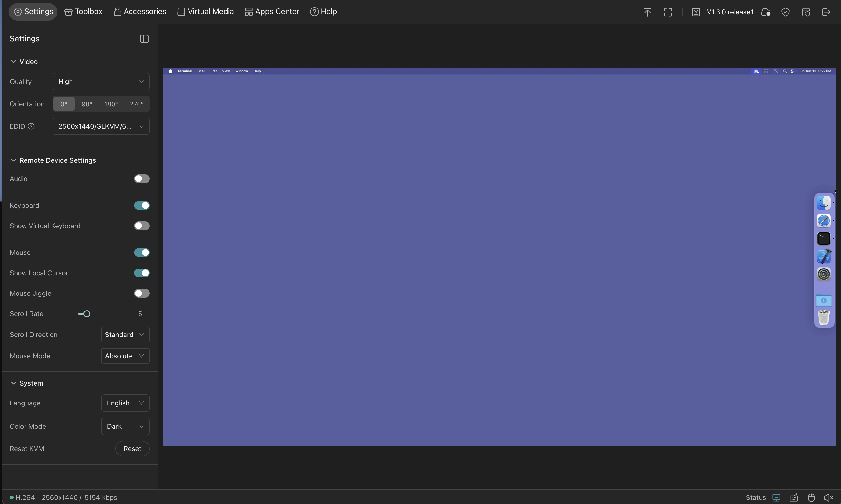Set orientation to 180°
Viewport: 841px width, 504px height.
click(111, 104)
